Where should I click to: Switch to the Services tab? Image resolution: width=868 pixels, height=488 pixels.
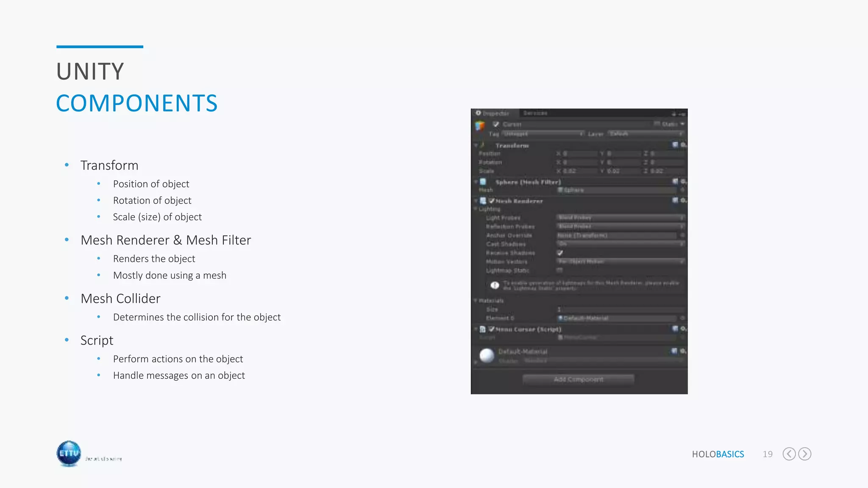[x=535, y=113]
